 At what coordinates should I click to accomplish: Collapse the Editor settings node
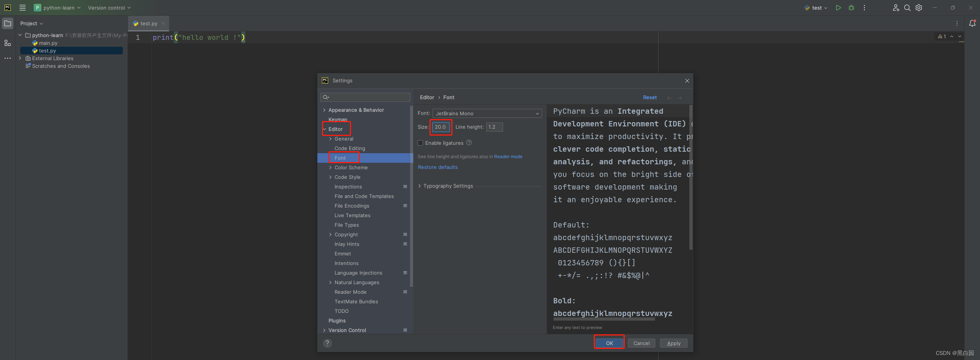[325, 129]
